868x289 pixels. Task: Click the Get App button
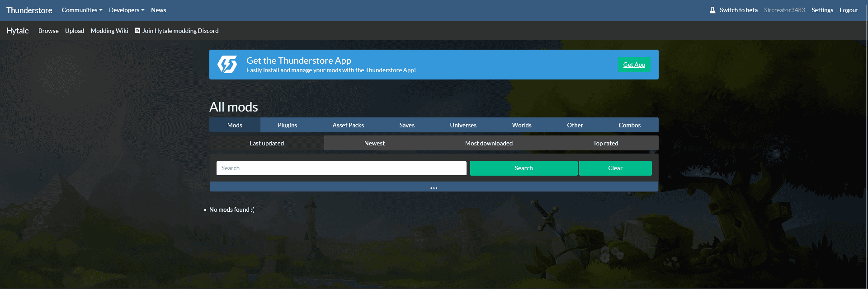pos(634,65)
